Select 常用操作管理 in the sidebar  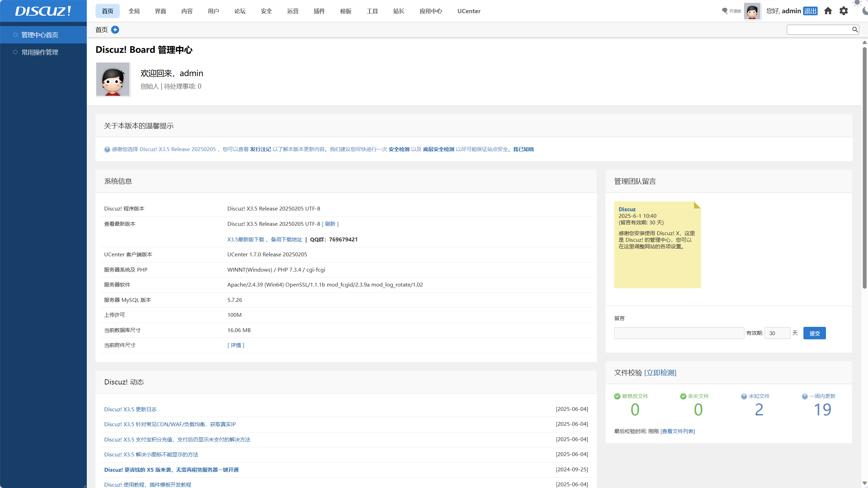(x=40, y=52)
